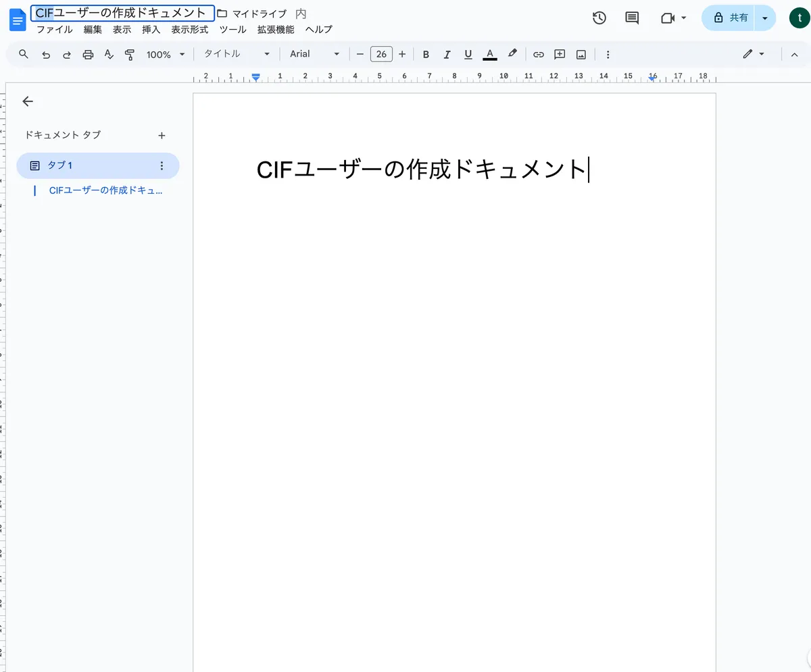811x672 pixels.
Task: Click the insert link icon
Action: click(539, 54)
